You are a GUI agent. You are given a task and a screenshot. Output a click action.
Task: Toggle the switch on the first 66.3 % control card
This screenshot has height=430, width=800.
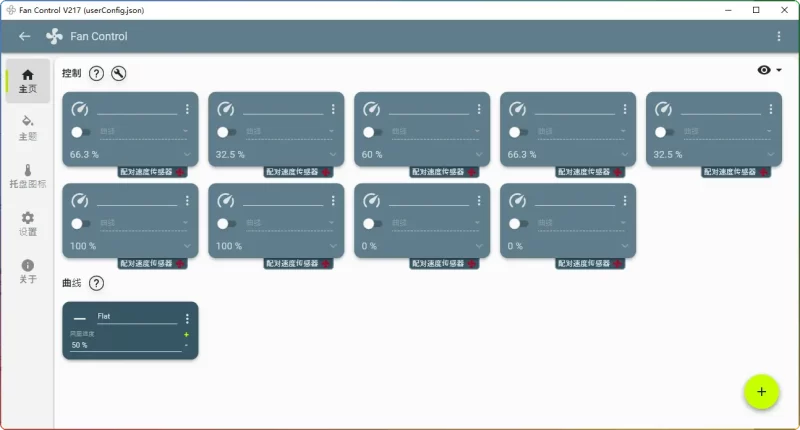(80, 132)
